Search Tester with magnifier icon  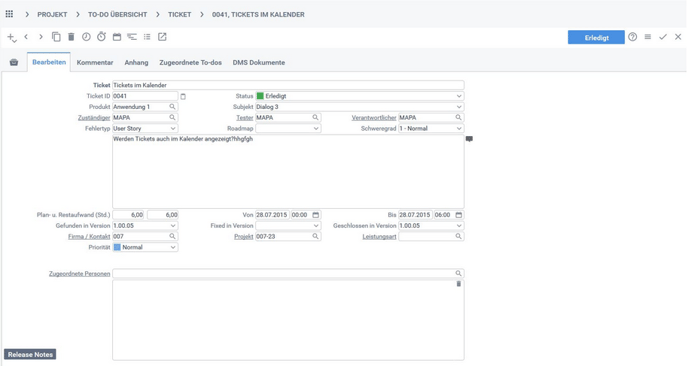pos(315,118)
